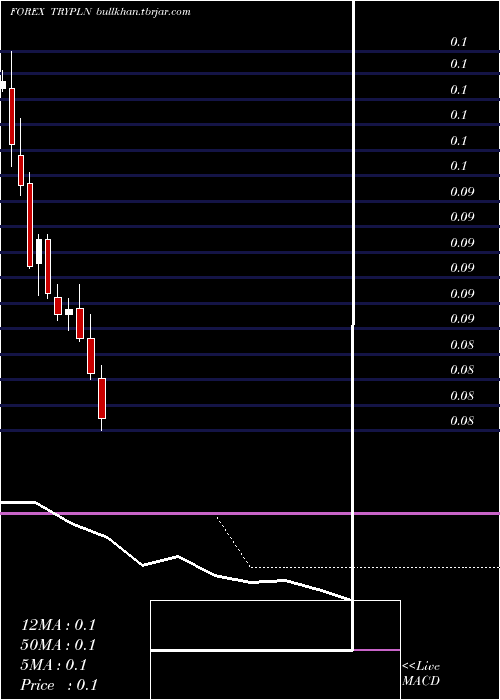This screenshot has width=500, height=700.
Task: Open the bullkhan.tbrjar.com watermark link
Action: coord(143,12)
